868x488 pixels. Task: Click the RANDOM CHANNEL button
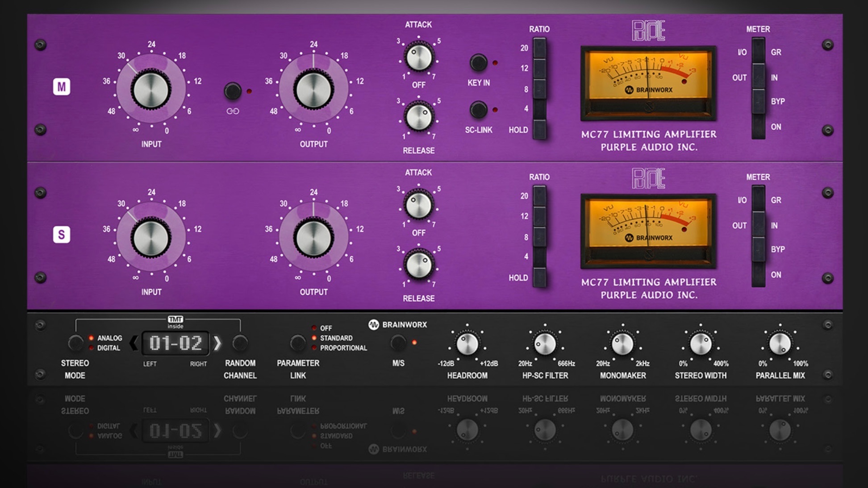(240, 343)
